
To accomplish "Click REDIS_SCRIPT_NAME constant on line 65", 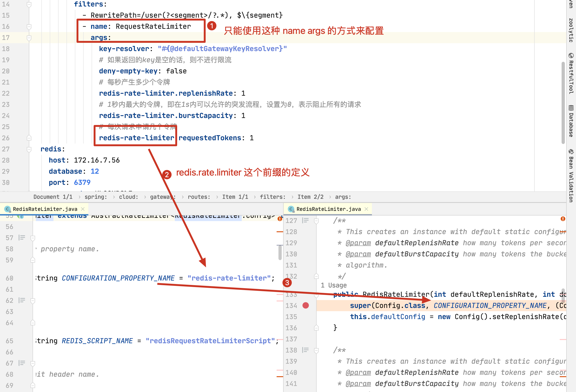I will point(97,341).
